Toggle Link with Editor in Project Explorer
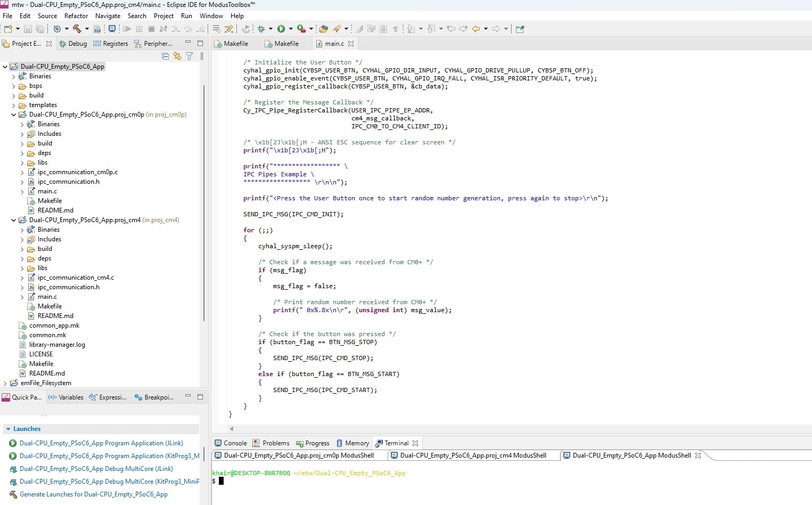Image resolution: width=812 pixels, height=505 pixels. coord(177,56)
